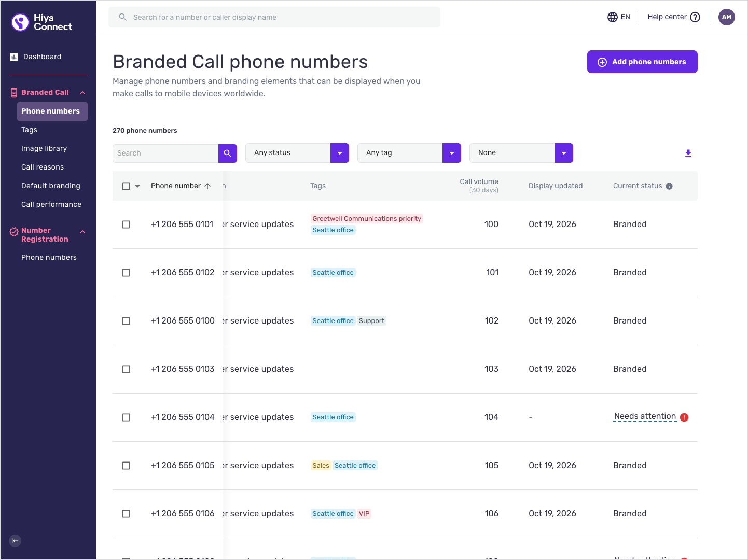
Task: Expand the None dropdown filter
Action: coord(521,153)
